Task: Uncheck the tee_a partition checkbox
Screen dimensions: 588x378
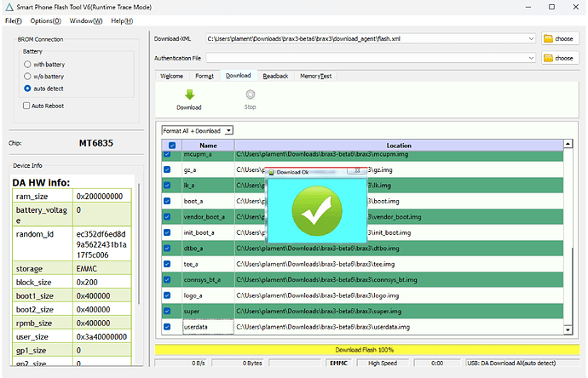Action: (167, 264)
